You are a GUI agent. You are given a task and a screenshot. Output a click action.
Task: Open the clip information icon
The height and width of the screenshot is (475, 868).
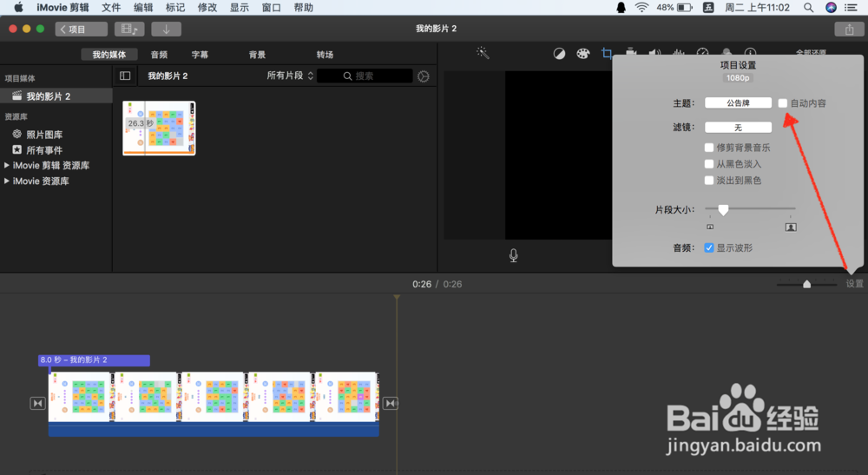click(750, 52)
